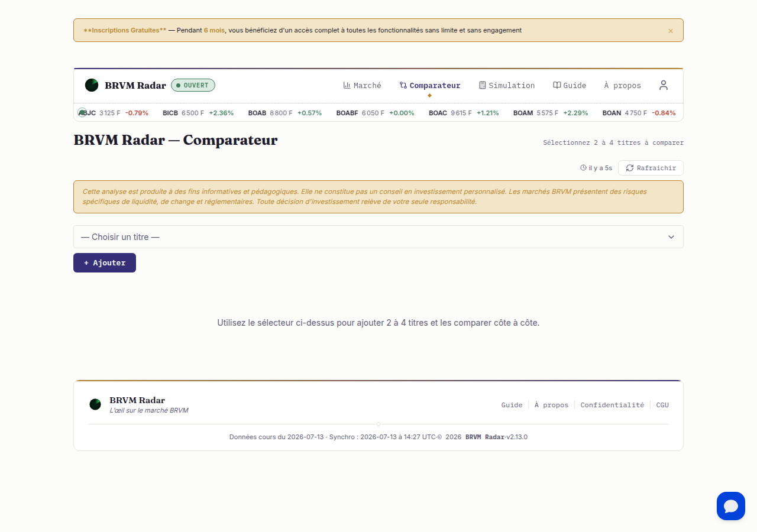Screen dimensions: 757x532
Task: Go to the Marché section
Action: 362,86
